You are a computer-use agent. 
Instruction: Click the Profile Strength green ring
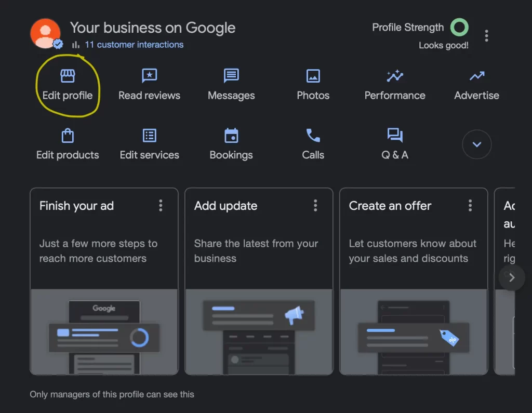point(459,27)
